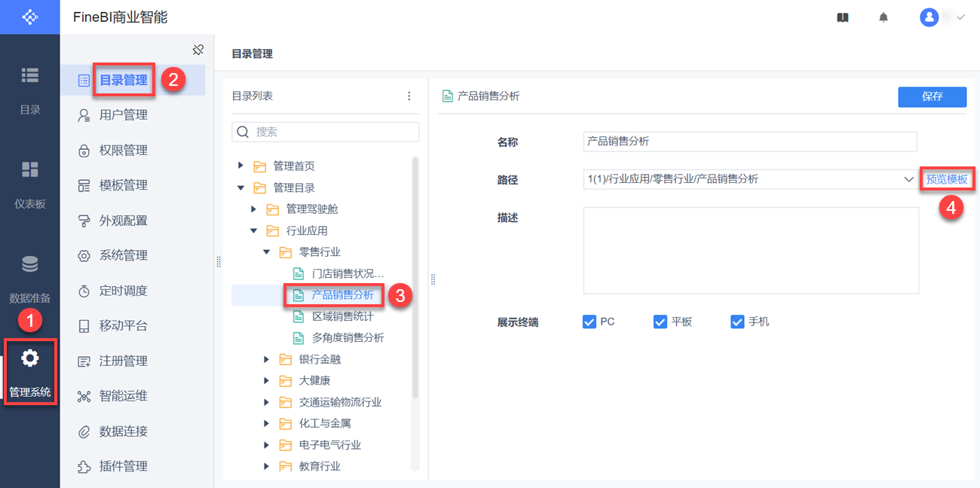Uncheck the PC display terminal checkbox
Image resolution: width=980 pixels, height=488 pixels.
tap(590, 322)
